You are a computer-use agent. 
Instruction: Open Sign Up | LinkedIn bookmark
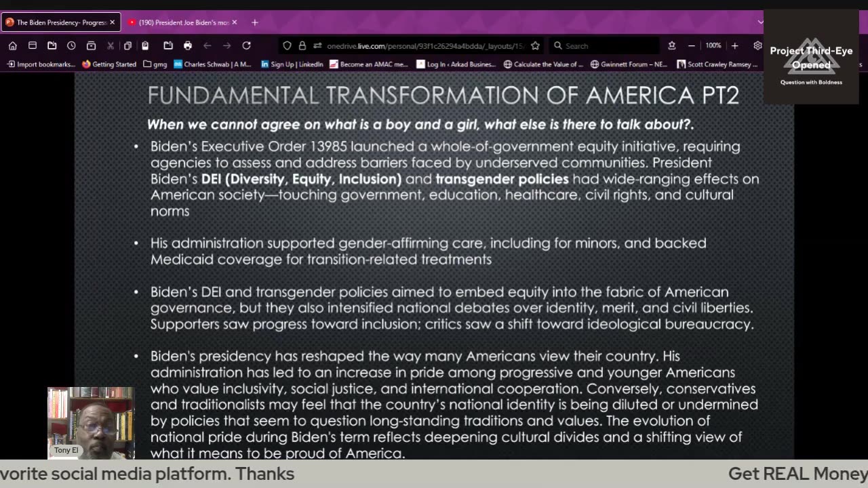pyautogui.click(x=292, y=64)
